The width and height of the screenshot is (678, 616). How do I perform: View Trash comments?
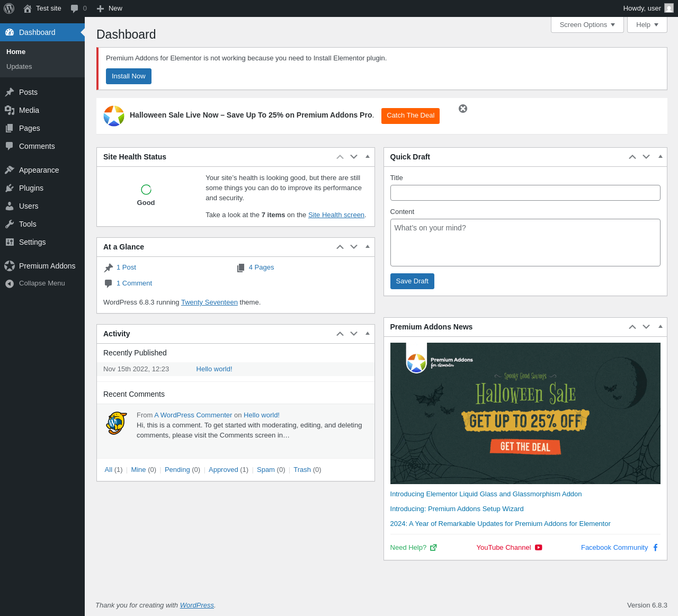(x=302, y=470)
